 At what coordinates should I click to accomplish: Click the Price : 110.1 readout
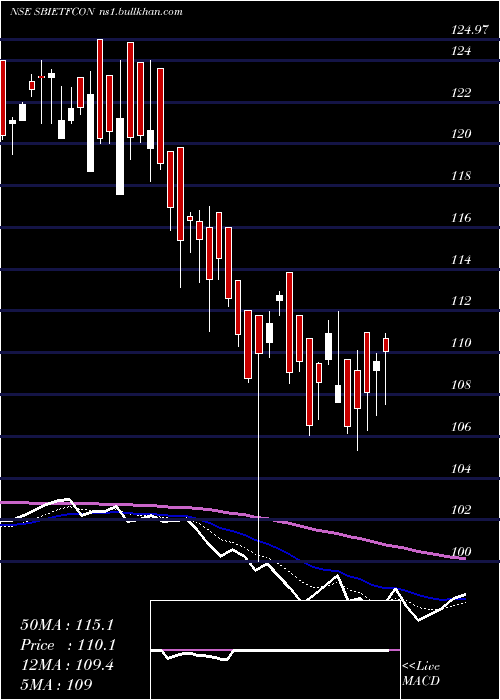click(67, 645)
